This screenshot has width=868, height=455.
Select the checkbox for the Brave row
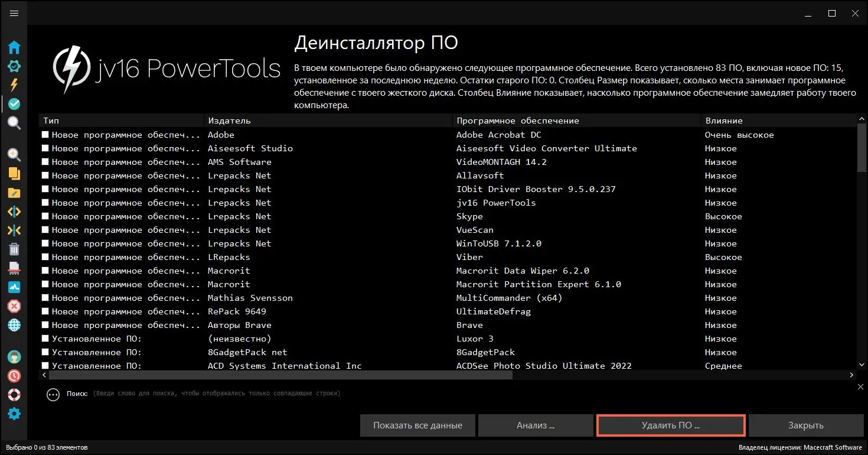[45, 325]
